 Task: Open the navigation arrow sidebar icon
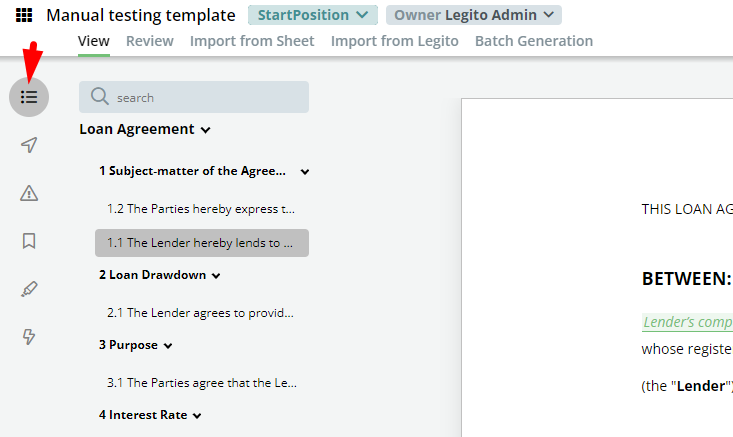[x=29, y=145]
